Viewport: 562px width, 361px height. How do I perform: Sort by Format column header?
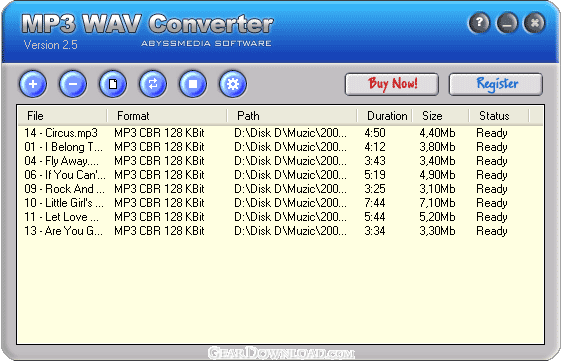pos(167,116)
